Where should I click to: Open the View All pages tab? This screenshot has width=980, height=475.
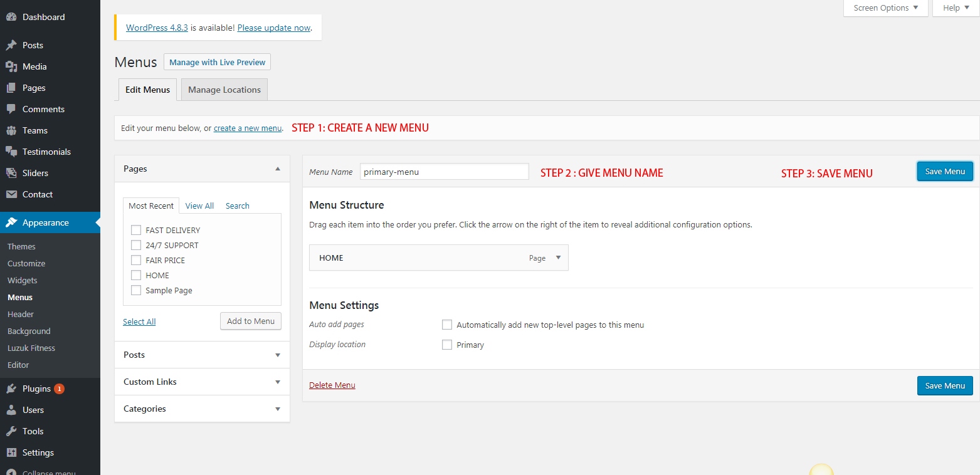pyautogui.click(x=199, y=206)
